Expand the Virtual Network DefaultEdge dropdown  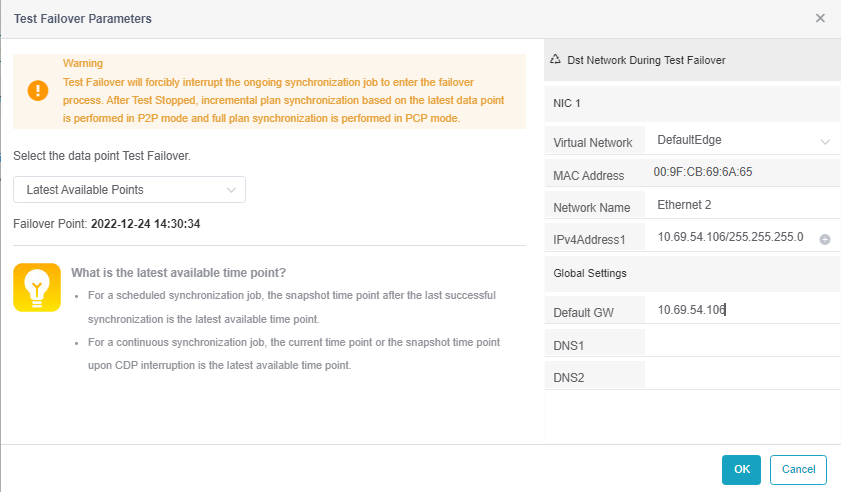point(742,140)
